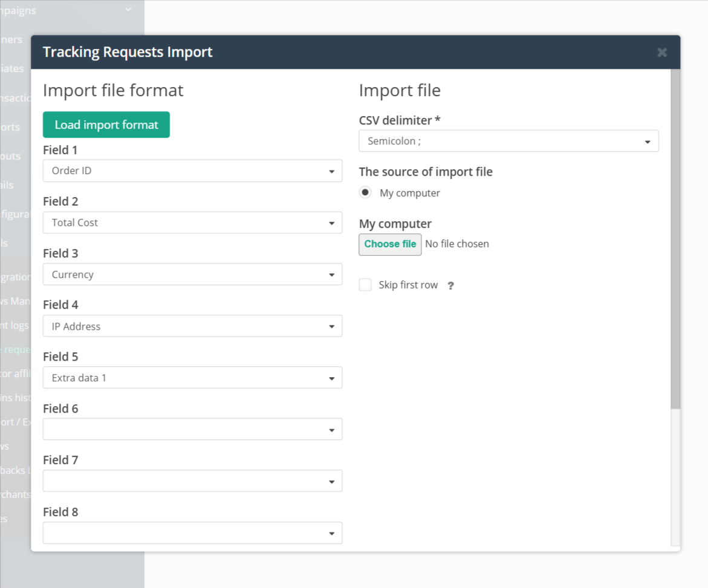708x588 pixels.
Task: Click the Load import format button
Action: pyautogui.click(x=106, y=124)
